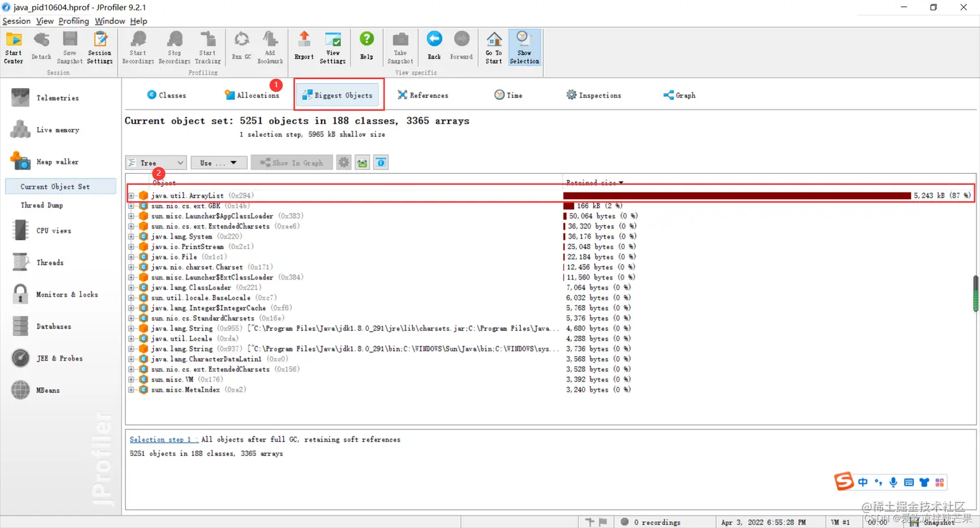
Task: Click the Object column header
Action: click(x=164, y=183)
